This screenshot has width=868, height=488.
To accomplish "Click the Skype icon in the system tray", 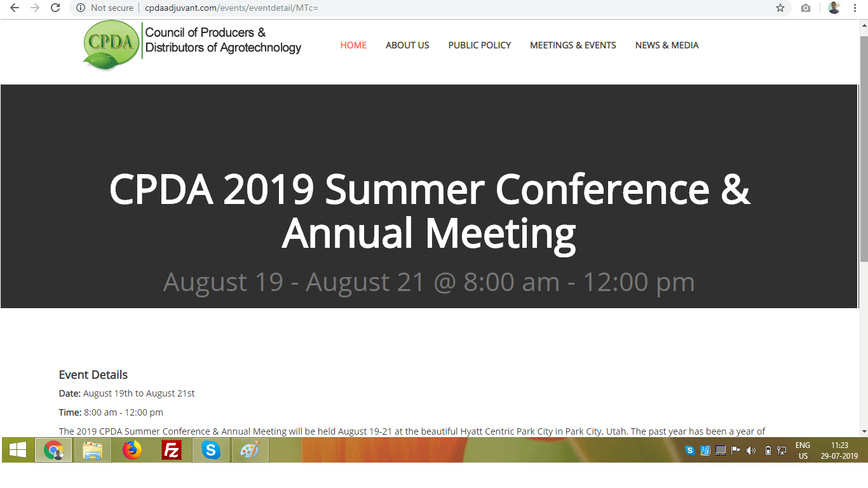I will point(690,451).
